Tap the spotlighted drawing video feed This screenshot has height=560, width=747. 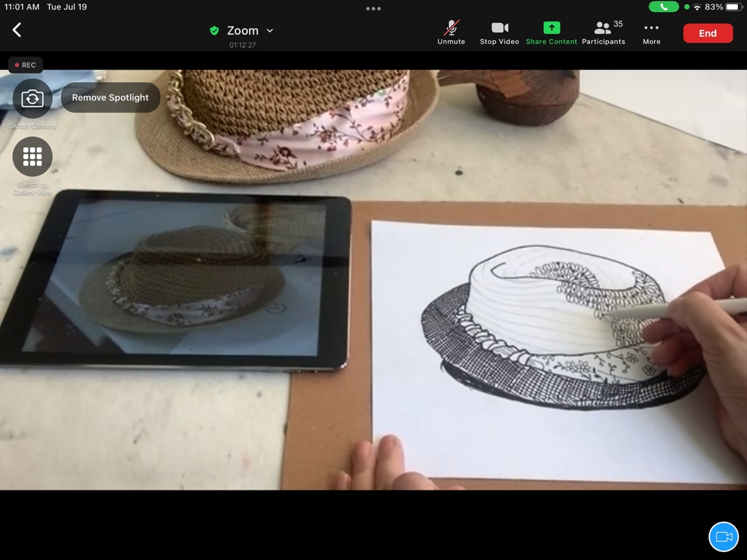pos(373,280)
